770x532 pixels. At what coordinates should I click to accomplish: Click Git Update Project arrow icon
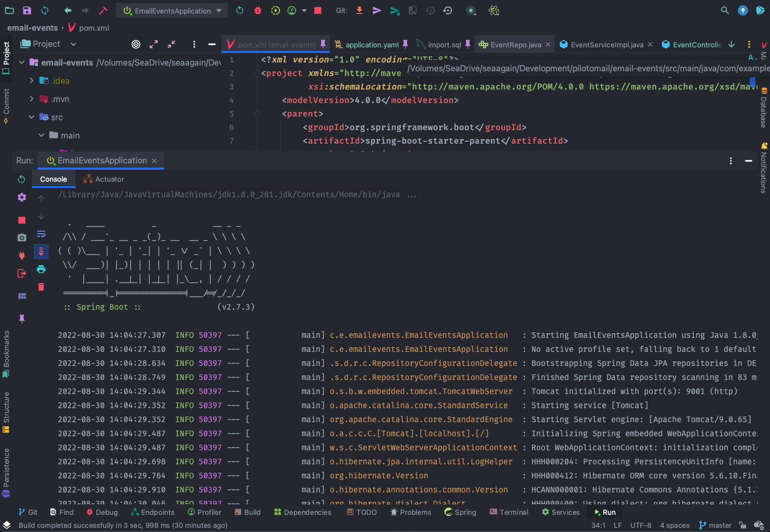(359, 10)
